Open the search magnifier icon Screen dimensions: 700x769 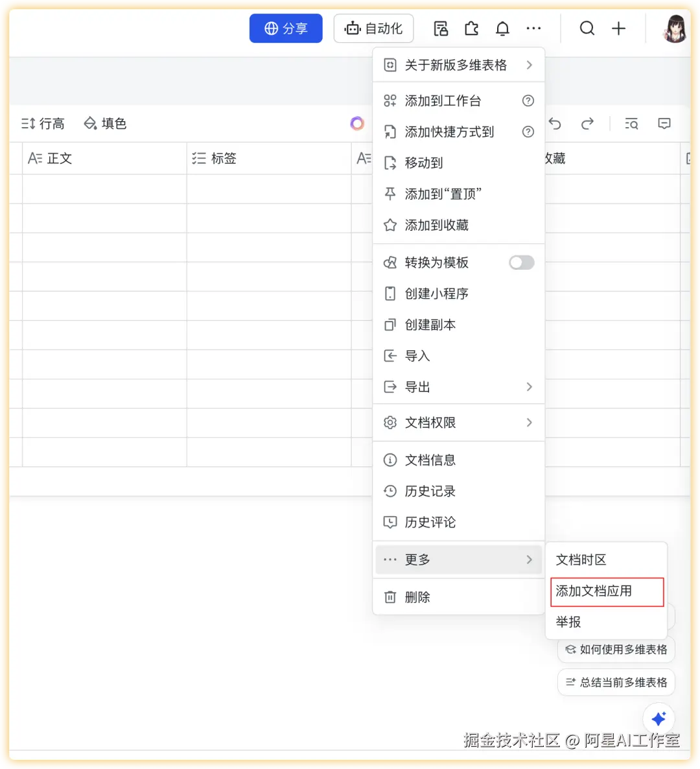pos(587,29)
